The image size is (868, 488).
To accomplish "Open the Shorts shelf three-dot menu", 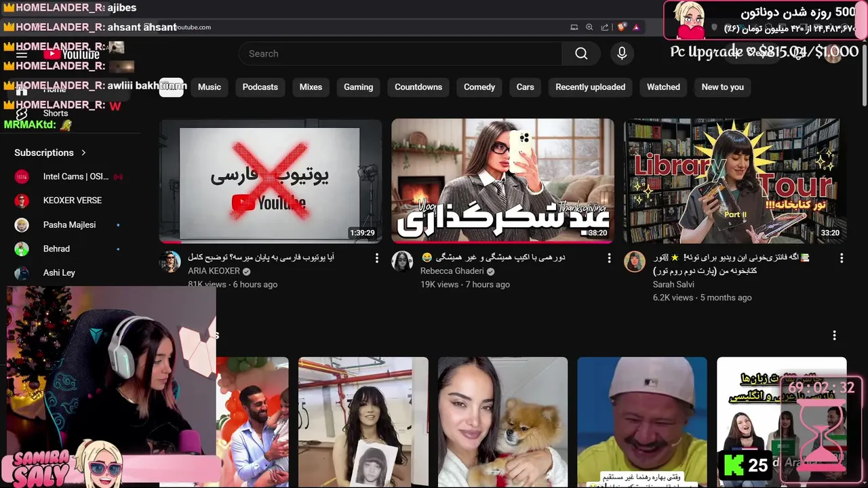I will pos(834,335).
